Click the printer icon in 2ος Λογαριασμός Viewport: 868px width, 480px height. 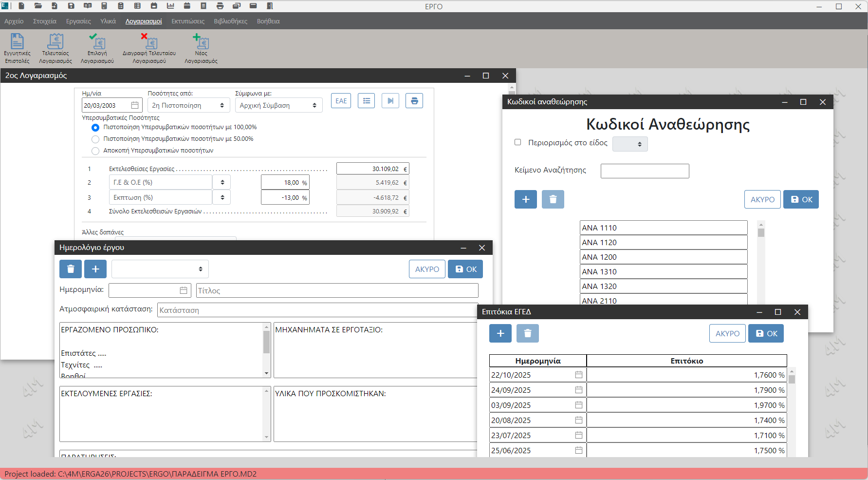(x=414, y=101)
